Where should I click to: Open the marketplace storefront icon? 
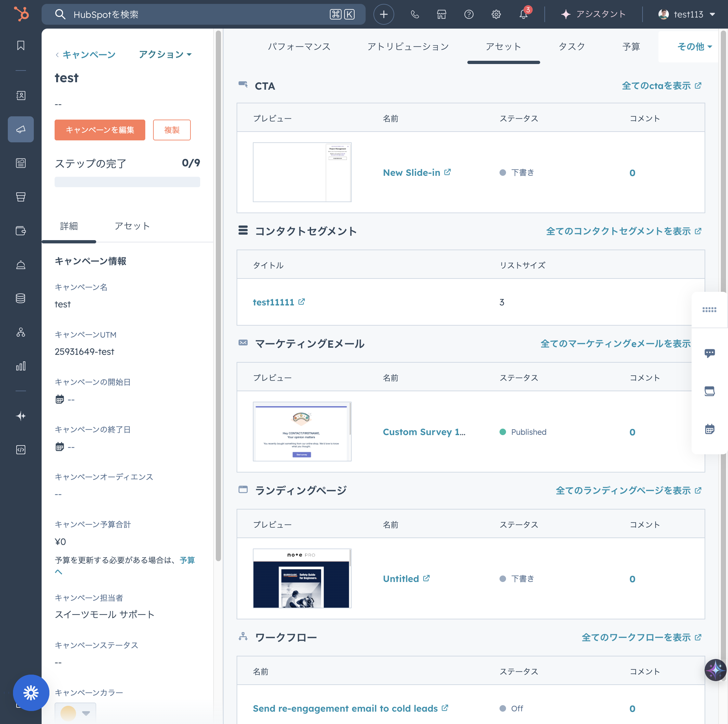pos(442,14)
